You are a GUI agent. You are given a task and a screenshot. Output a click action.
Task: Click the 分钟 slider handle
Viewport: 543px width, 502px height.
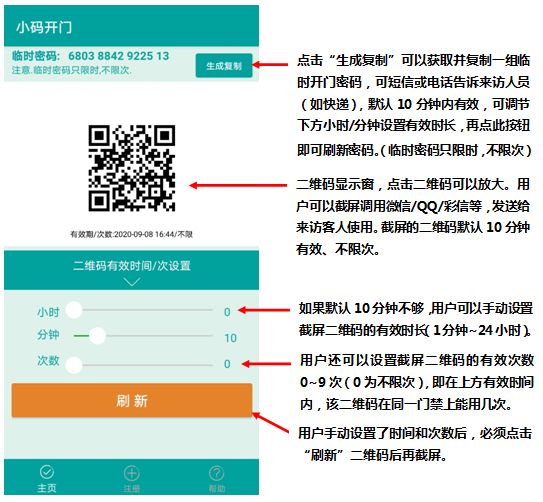pyautogui.click(x=97, y=336)
